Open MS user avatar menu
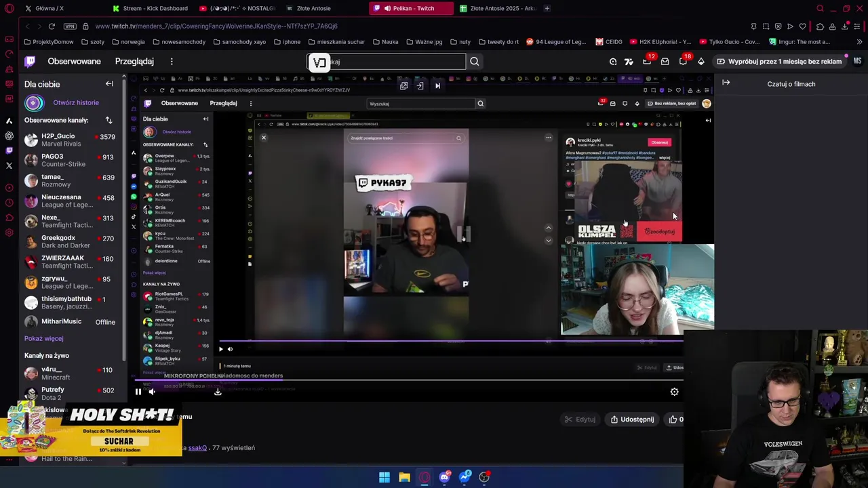 coord(857,61)
